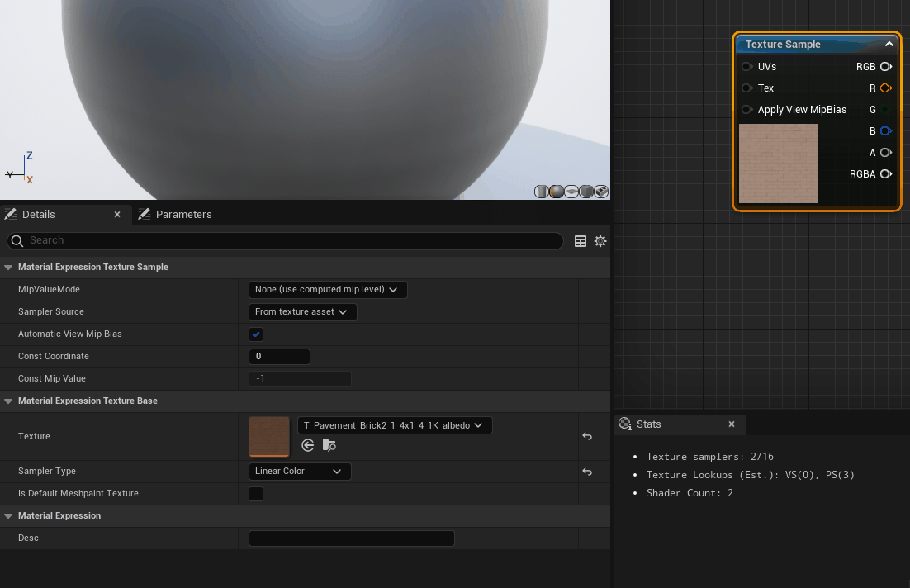Browse to texture asset in Content Browser

(329, 445)
